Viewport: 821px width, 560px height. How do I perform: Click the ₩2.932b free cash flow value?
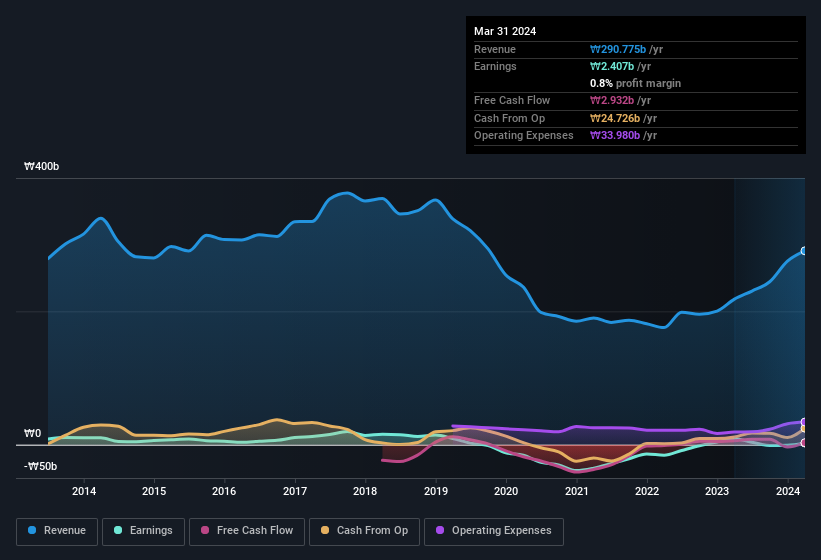click(x=612, y=100)
